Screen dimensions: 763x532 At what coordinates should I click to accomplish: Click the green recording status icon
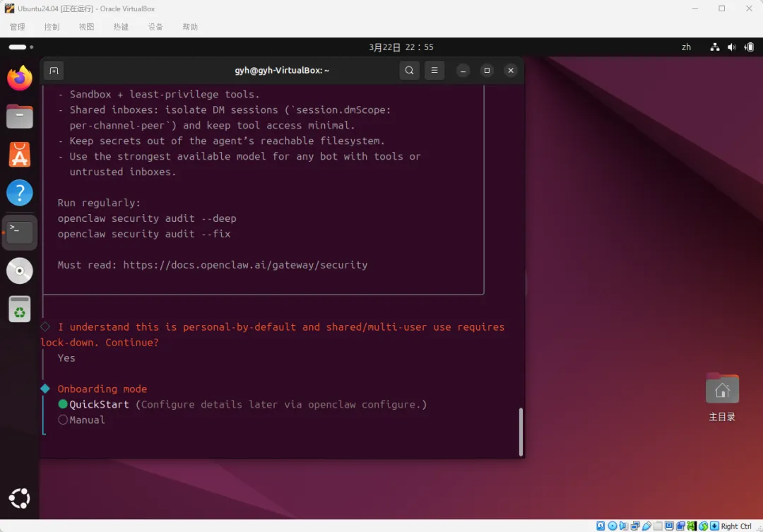(x=692, y=526)
